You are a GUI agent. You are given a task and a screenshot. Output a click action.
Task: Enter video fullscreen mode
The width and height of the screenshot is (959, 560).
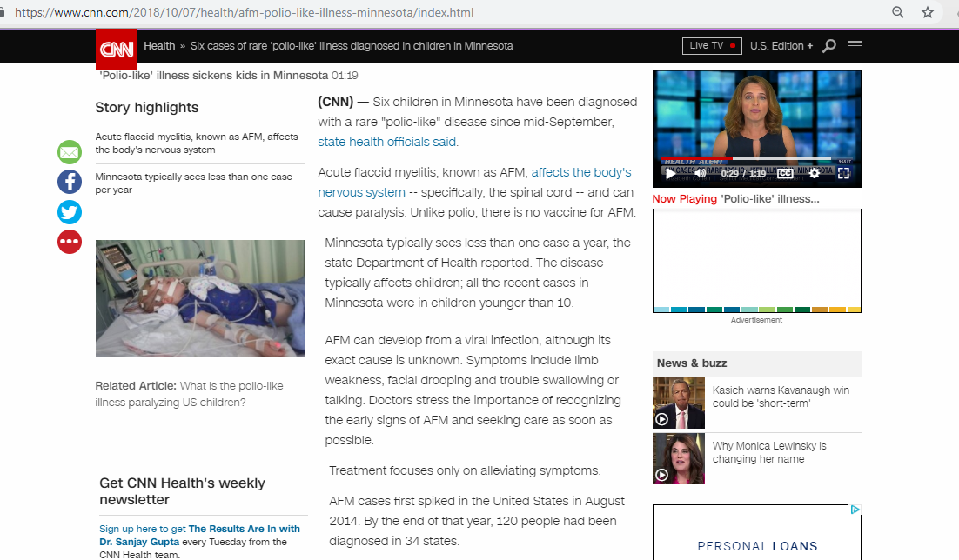tap(843, 173)
